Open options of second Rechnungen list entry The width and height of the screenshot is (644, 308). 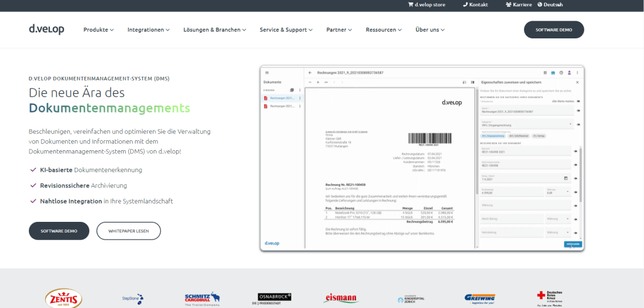click(300, 106)
